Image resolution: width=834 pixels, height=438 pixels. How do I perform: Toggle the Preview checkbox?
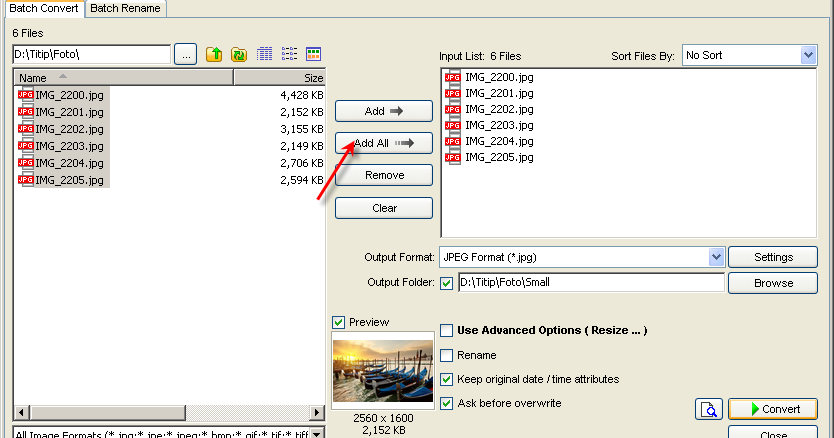click(338, 322)
